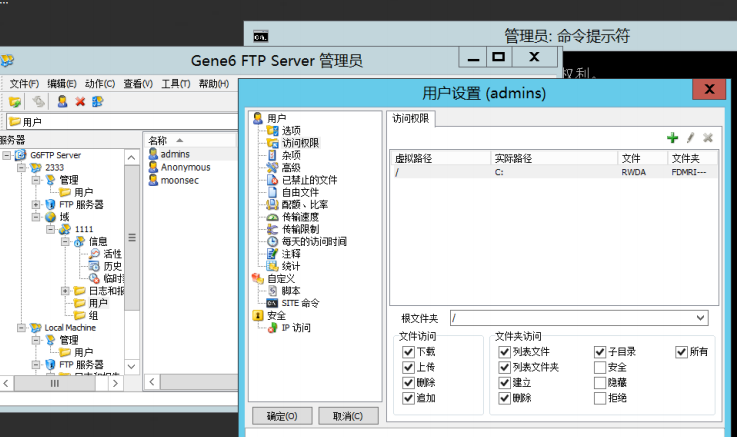This screenshot has height=437, width=750.
Task: Click server tree scroll down arrow
Action: pos(132,367)
